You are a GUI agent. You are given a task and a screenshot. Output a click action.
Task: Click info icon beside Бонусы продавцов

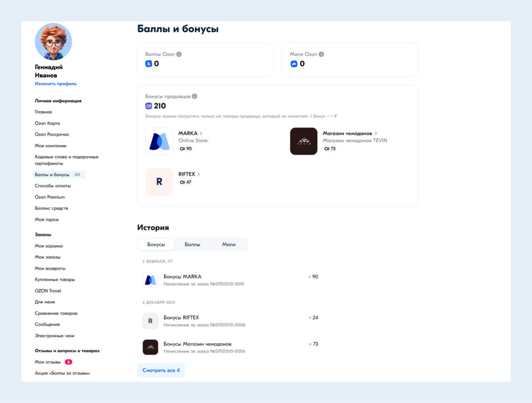[195, 96]
